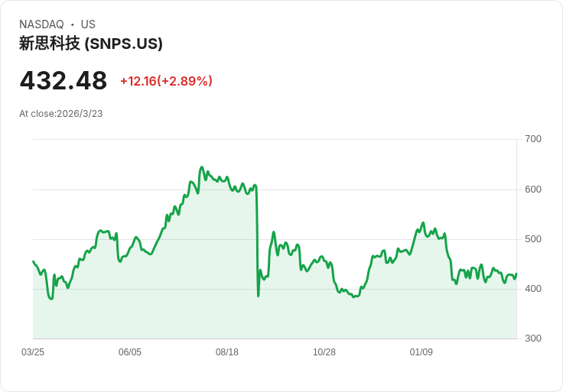Click the At close 2026/3/23 timestamp
The image size is (563, 392).
60,114
